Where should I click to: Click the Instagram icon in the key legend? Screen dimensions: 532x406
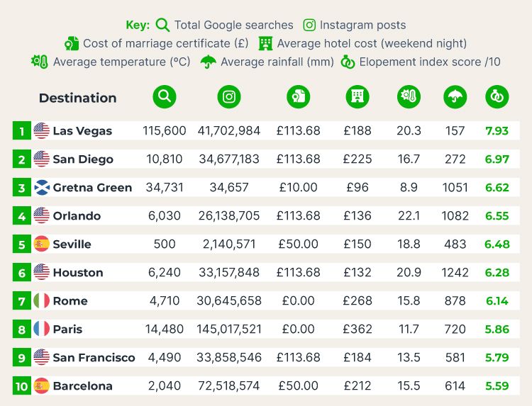(309, 25)
